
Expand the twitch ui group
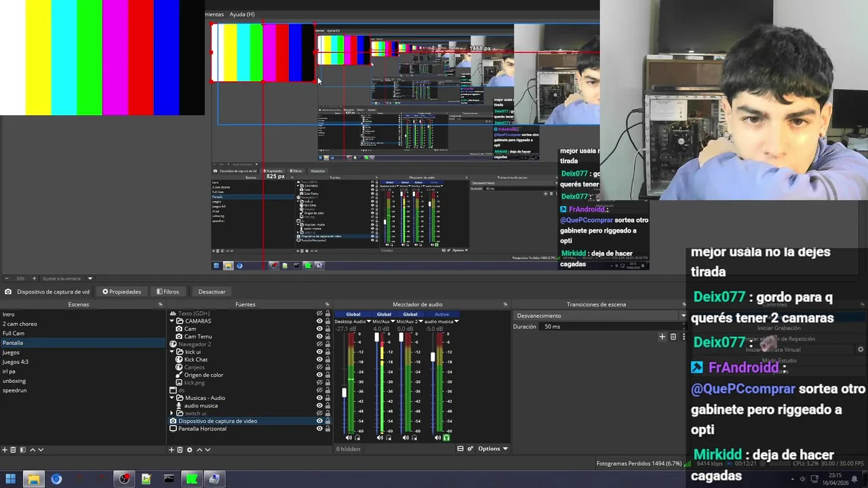tap(172, 413)
